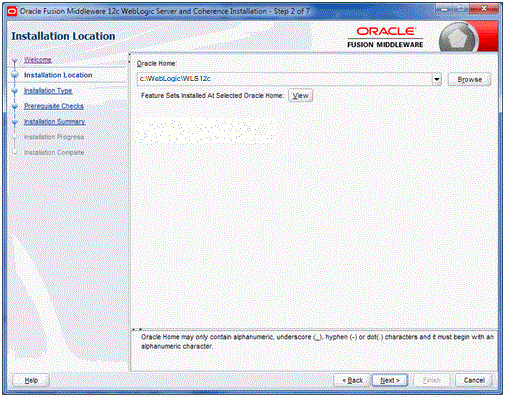Click the Next button
The image size is (505, 397).
[390, 380]
